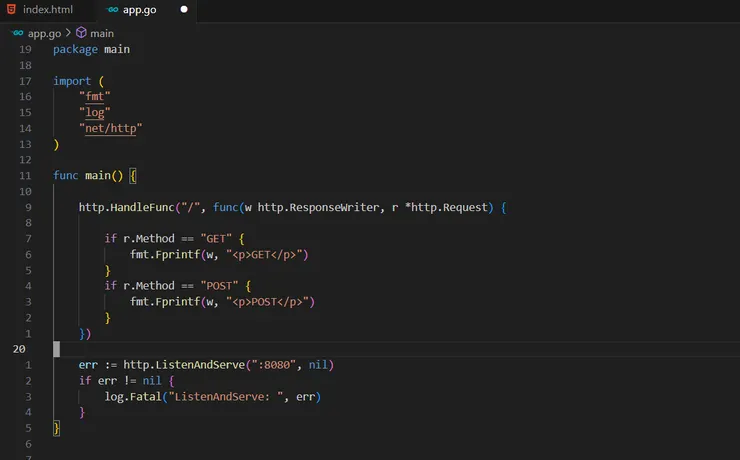Select the app.go tab label
The image size is (740, 460).
138,10
